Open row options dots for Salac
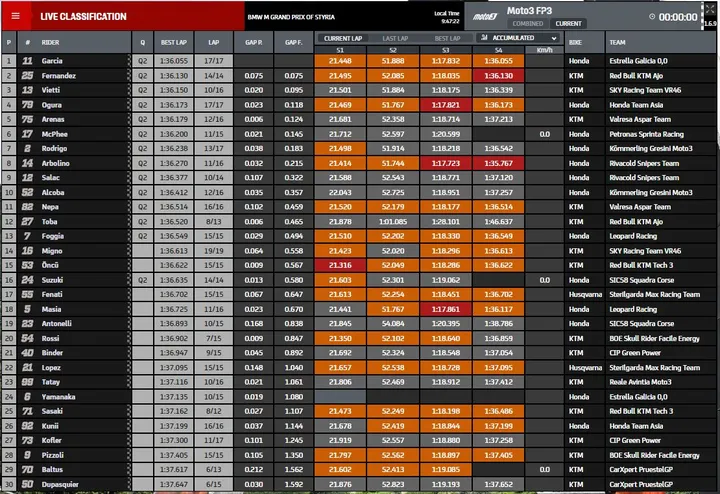 (129, 177)
